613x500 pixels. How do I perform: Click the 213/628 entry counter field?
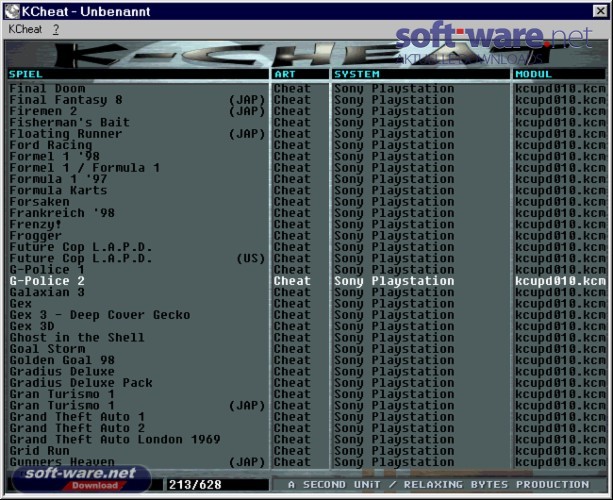[x=217, y=485]
